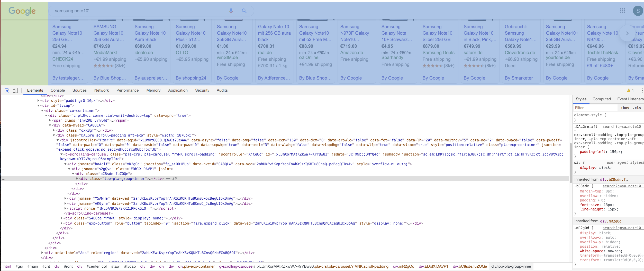The height and width of the screenshot is (271, 644).
Task: Expand the span IhvZRb v7hl4d node
Action: click(x=50, y=120)
